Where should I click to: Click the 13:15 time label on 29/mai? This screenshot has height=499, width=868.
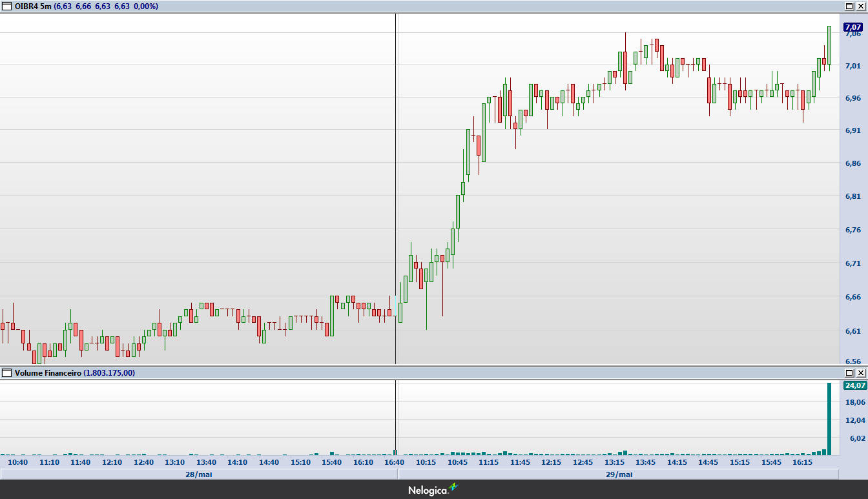point(614,462)
